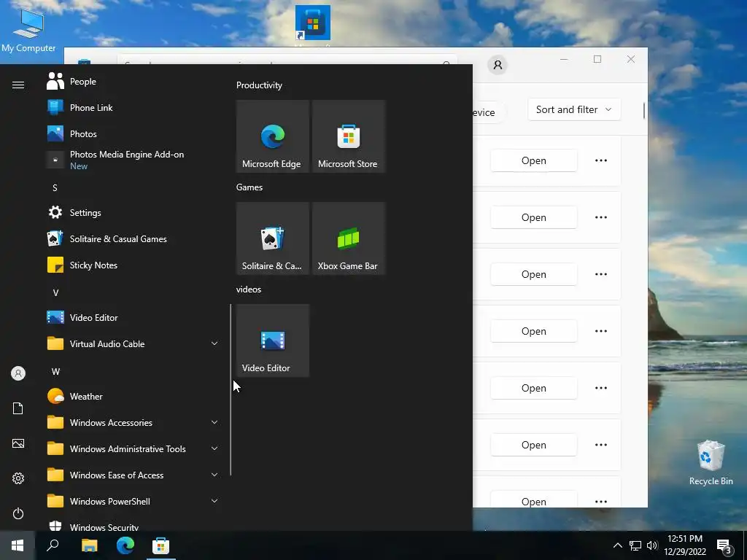The width and height of the screenshot is (747, 560).
Task: Open the Xbox Game Bar tile
Action: (x=348, y=238)
